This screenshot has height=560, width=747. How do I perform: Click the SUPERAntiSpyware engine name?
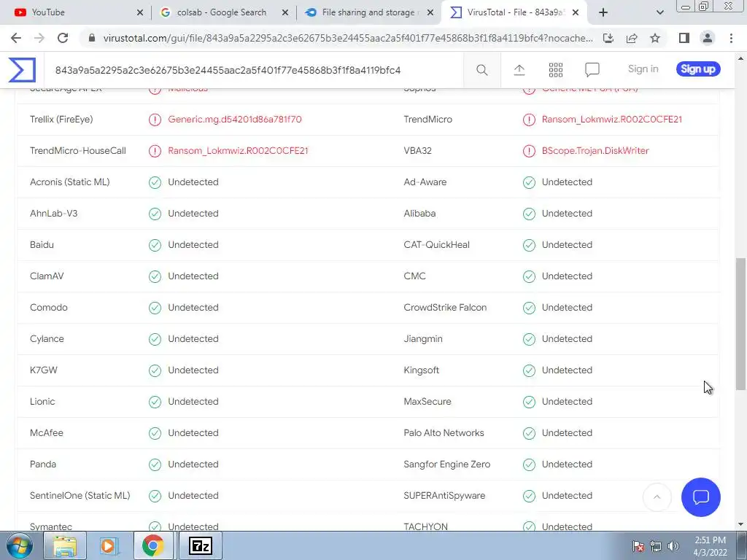444,496
